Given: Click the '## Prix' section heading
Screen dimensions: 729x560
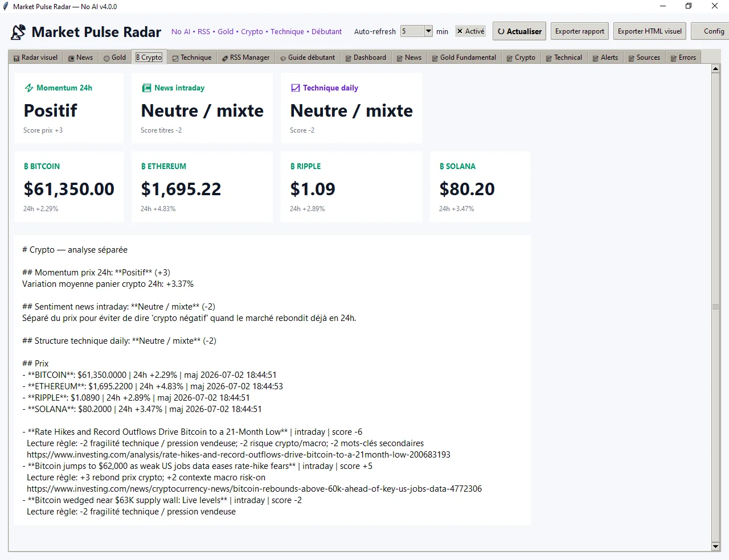Looking at the screenshot, I should coord(35,364).
